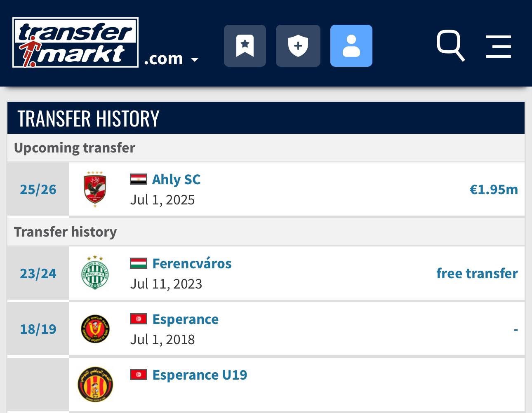Click the shield plus icon
Viewport: 532px width, 413px height.
coord(298,46)
